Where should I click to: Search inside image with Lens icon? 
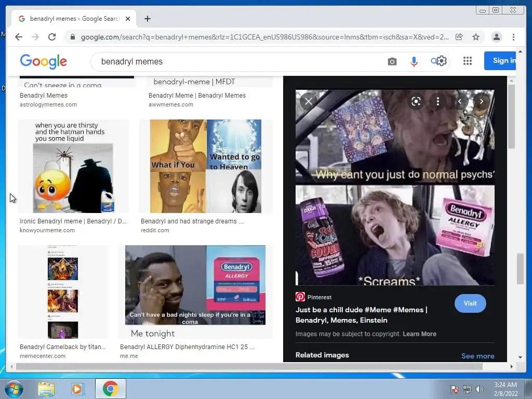pos(416,101)
